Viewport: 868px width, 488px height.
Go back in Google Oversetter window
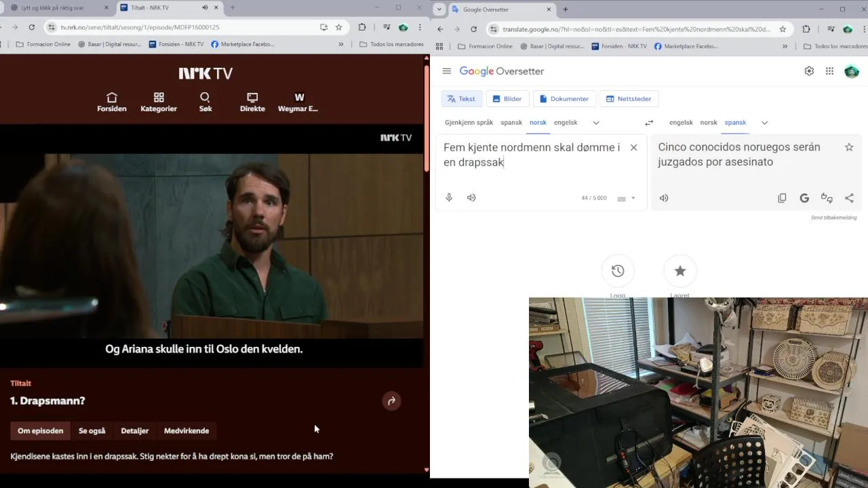pyautogui.click(x=440, y=29)
